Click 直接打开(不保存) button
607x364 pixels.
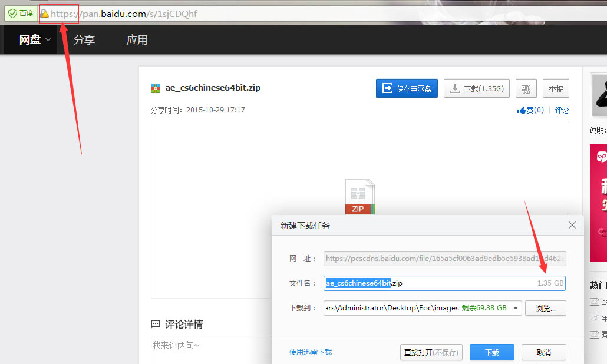431,352
